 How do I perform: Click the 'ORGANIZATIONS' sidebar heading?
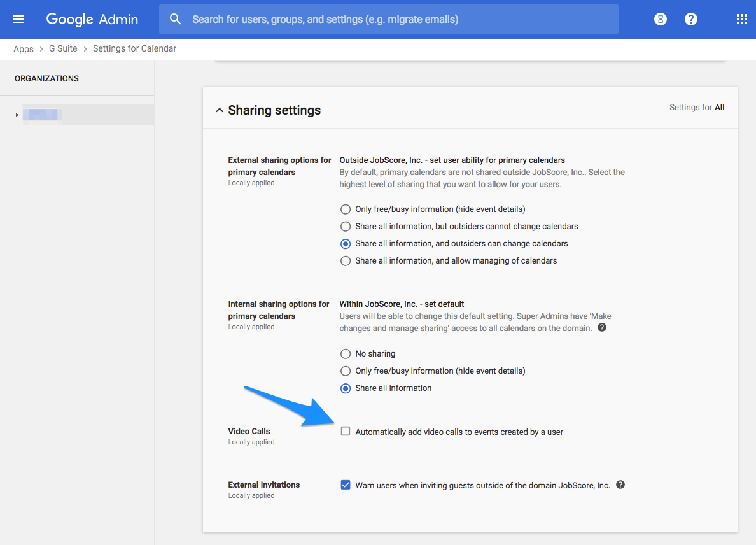point(46,78)
